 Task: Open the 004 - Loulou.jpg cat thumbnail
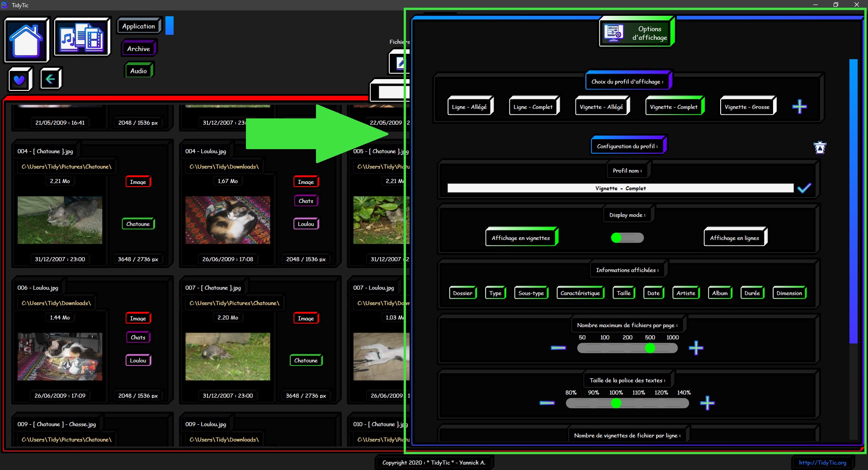coord(228,220)
